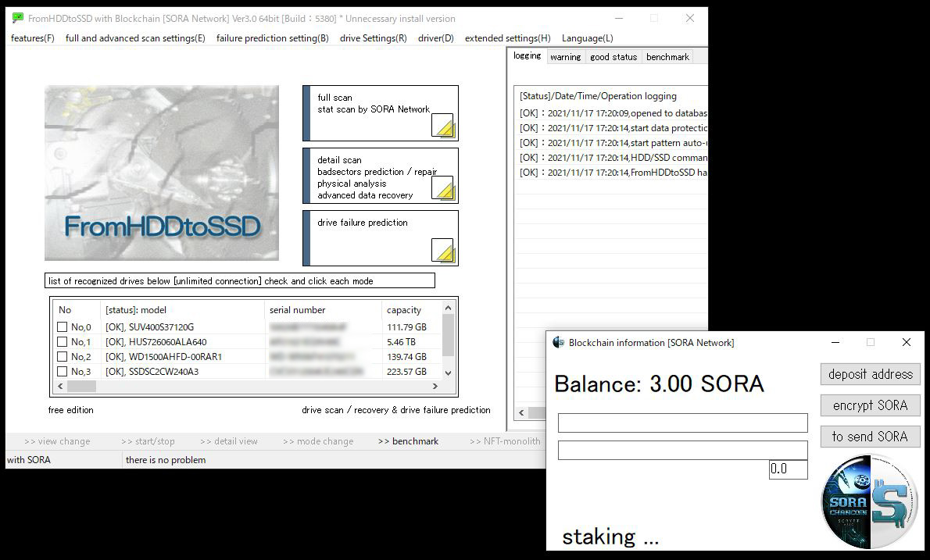Click the >> view change link

[x=57, y=441]
